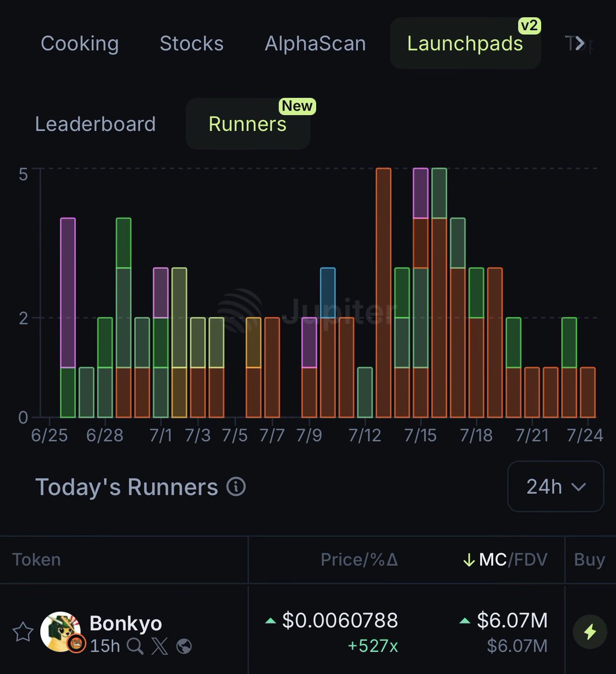
Task: Click the Buy column header
Action: pos(590,559)
